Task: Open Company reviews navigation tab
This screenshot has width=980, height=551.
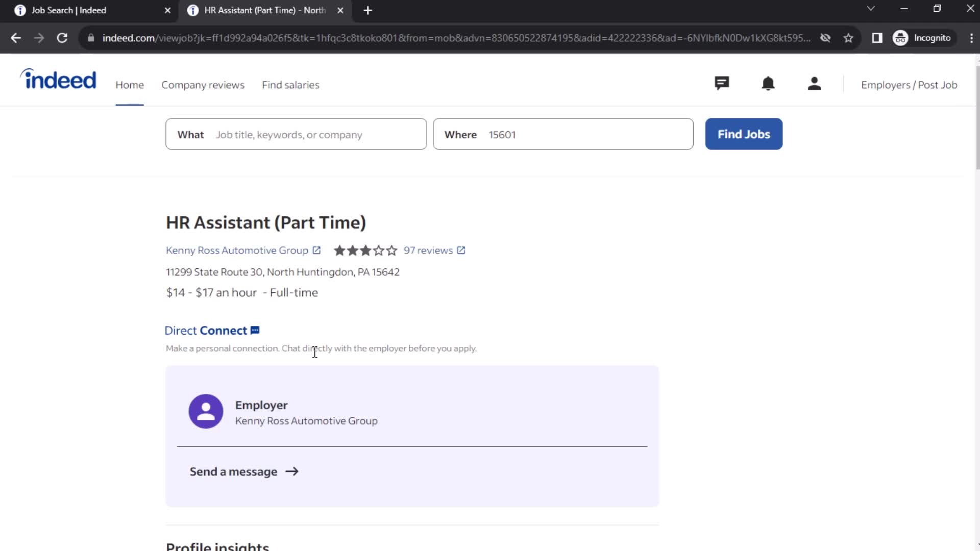Action: point(203,84)
